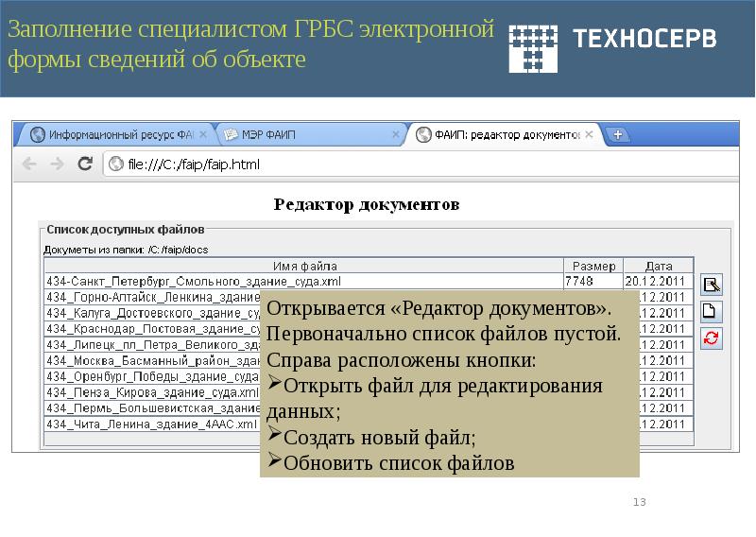Close the ФАИП: редактор документов tab

pyautogui.click(x=591, y=135)
